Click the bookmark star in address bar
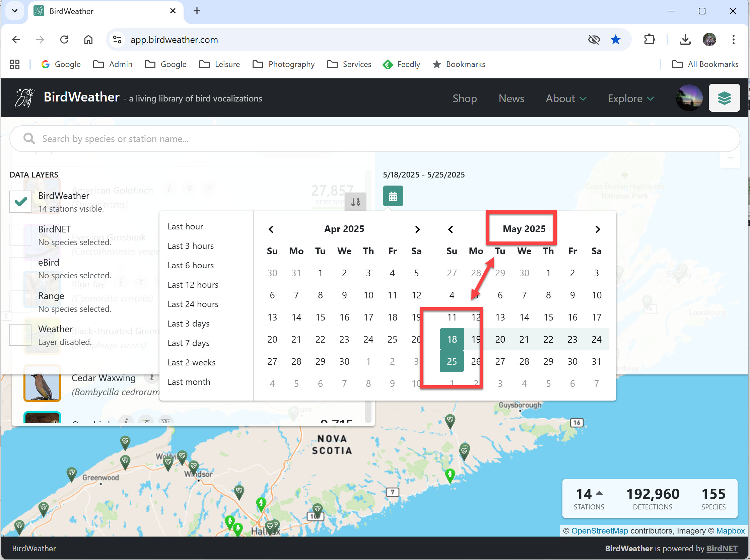This screenshot has height=560, width=750. (615, 40)
